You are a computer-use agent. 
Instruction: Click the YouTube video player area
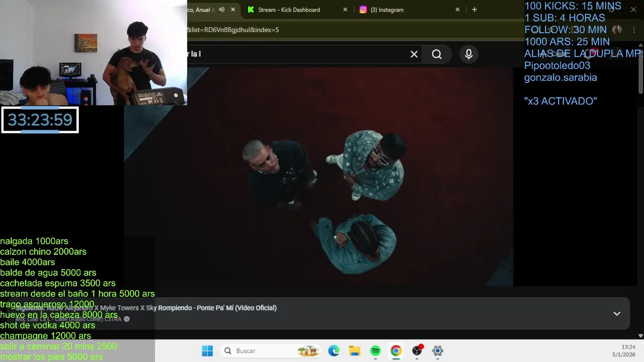pos(318,176)
